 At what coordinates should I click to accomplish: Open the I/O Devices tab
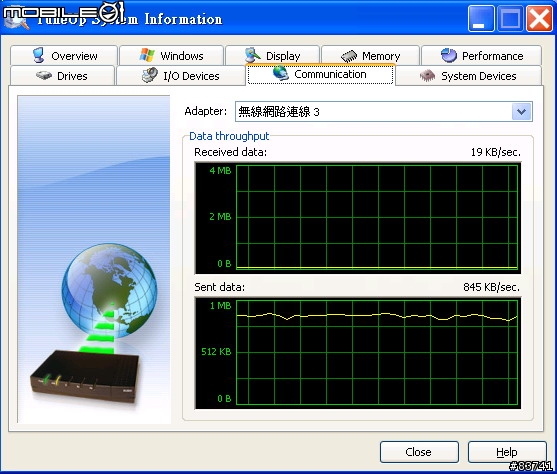[180, 75]
